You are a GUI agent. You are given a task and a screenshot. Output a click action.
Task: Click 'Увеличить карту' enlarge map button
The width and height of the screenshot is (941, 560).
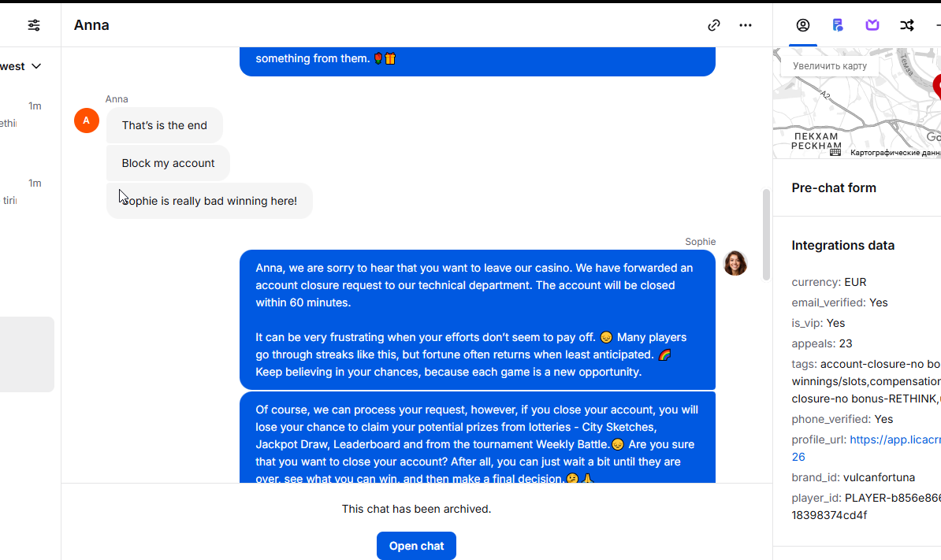click(x=829, y=66)
